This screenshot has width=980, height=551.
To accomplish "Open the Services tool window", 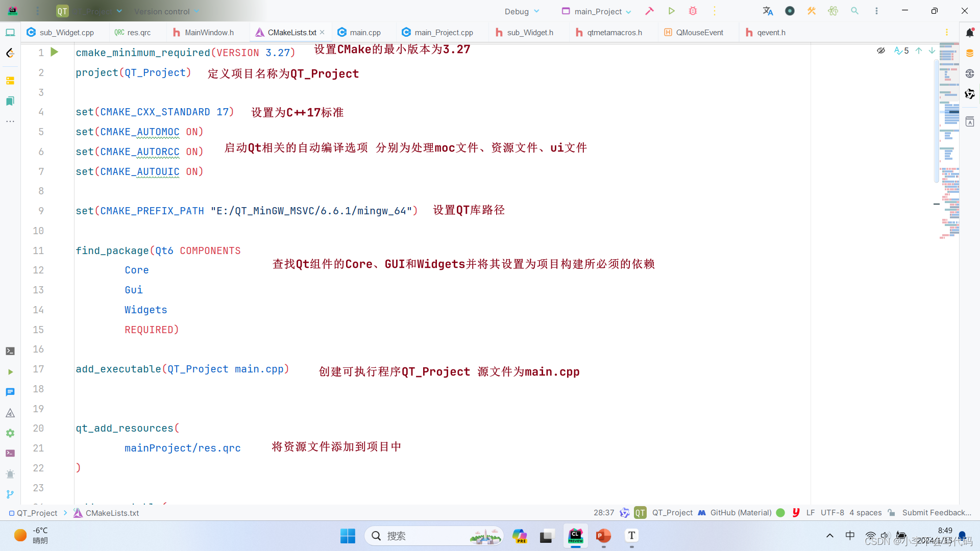I will tap(10, 433).
